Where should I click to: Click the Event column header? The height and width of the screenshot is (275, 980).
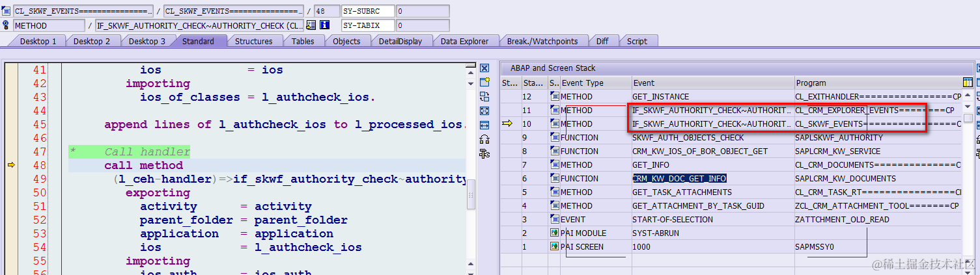click(x=713, y=83)
